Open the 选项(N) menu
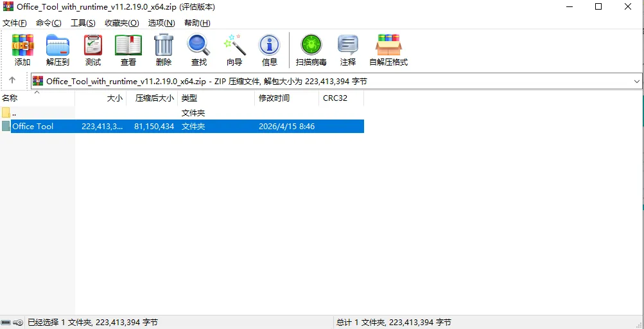Screen dimensions: 644x329 coord(161,23)
